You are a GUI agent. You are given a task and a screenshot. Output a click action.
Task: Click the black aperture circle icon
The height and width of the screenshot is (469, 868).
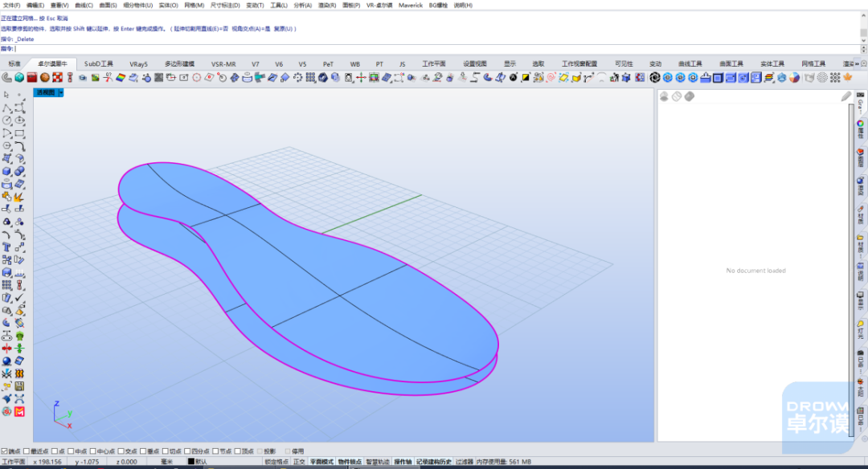[x=655, y=77]
